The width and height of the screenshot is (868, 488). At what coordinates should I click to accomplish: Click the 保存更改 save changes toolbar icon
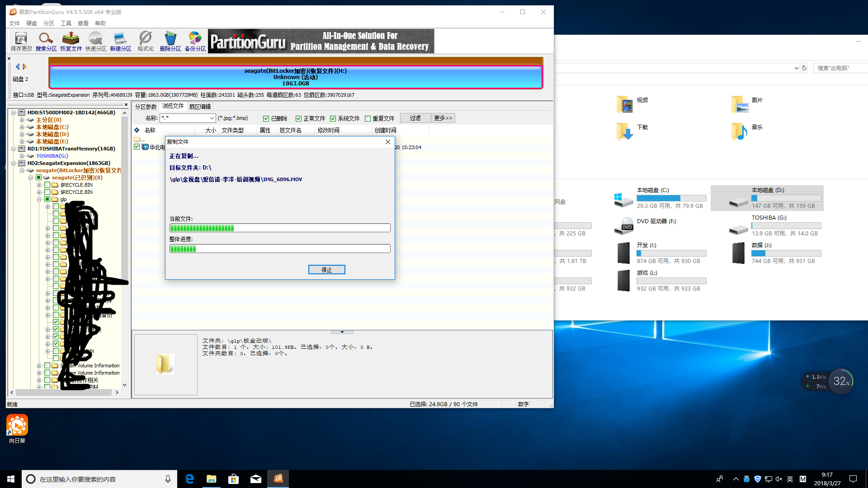click(21, 42)
